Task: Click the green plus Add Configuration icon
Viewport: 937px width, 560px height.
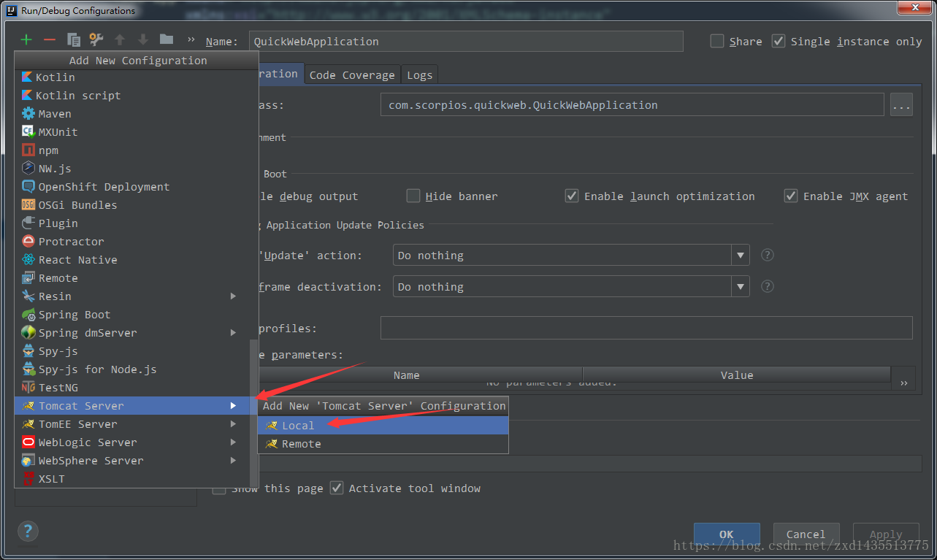Action: point(26,40)
